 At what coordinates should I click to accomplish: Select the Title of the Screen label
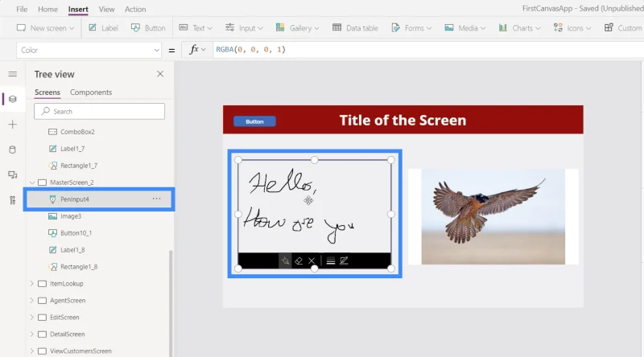click(402, 121)
